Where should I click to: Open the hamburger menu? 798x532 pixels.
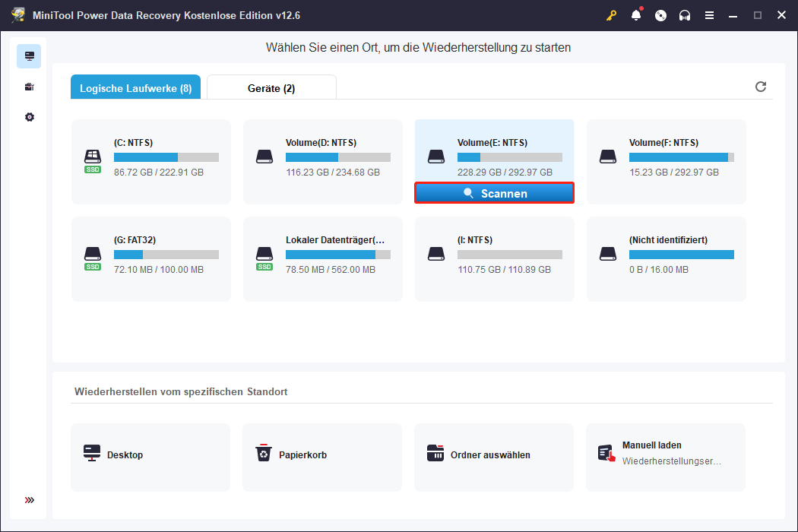click(709, 15)
